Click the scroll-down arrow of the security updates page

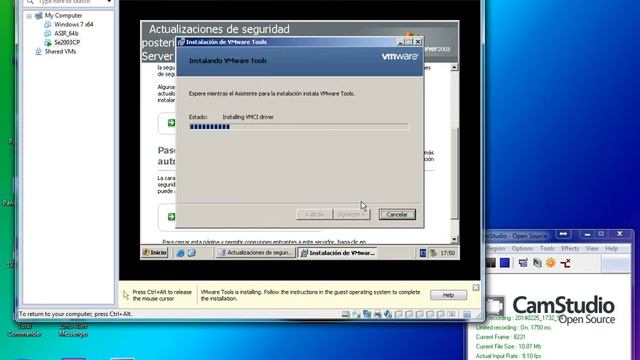(454, 240)
